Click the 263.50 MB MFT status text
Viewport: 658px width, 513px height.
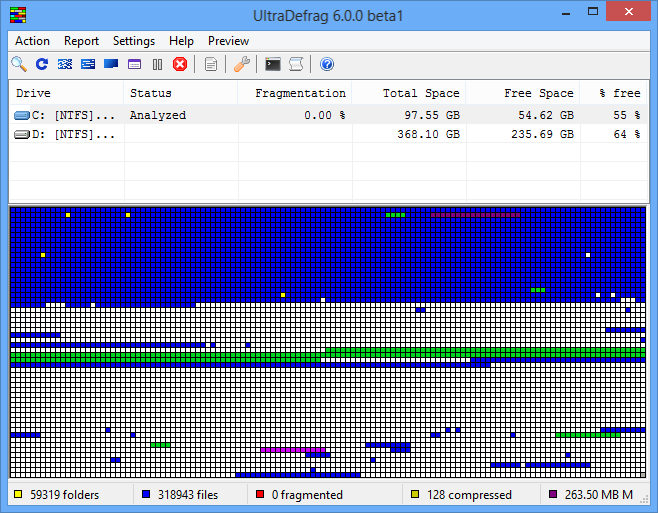click(x=599, y=495)
